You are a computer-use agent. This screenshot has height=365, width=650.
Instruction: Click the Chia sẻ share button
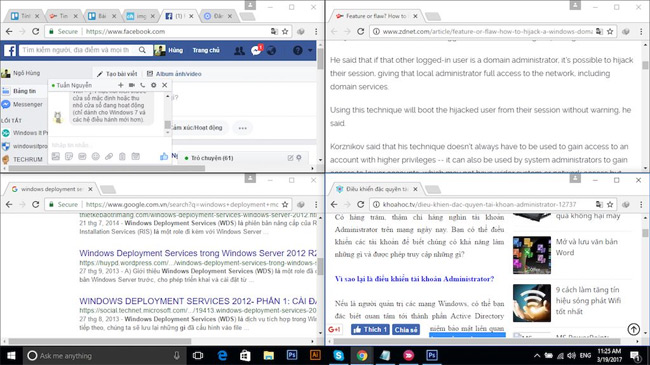(405, 330)
